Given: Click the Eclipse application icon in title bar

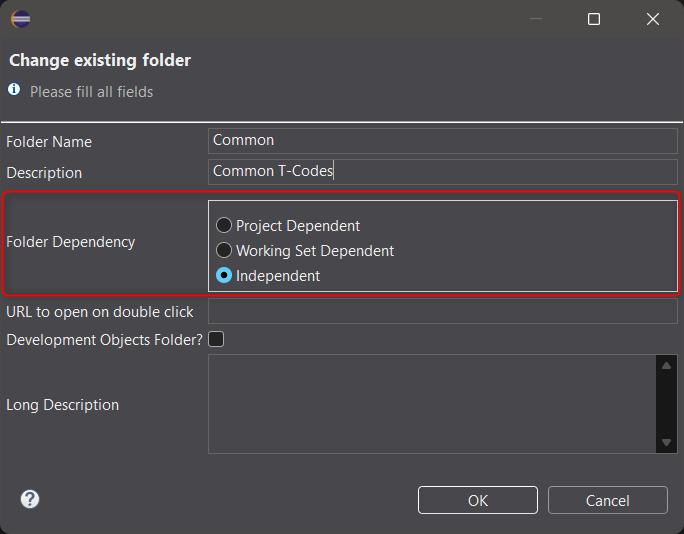Looking at the screenshot, I should click(21, 19).
